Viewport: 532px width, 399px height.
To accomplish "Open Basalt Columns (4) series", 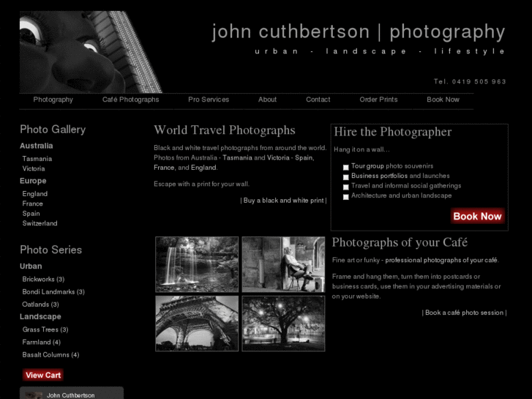I will [x=50, y=354].
